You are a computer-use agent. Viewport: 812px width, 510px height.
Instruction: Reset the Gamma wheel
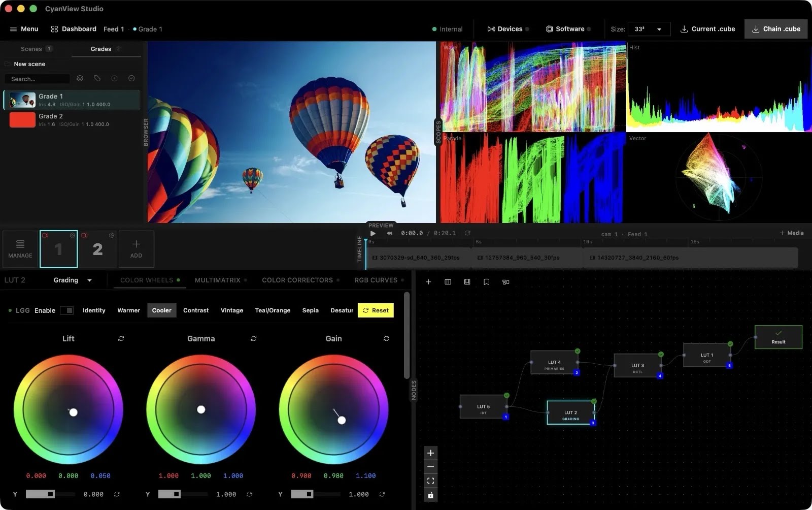253,338
